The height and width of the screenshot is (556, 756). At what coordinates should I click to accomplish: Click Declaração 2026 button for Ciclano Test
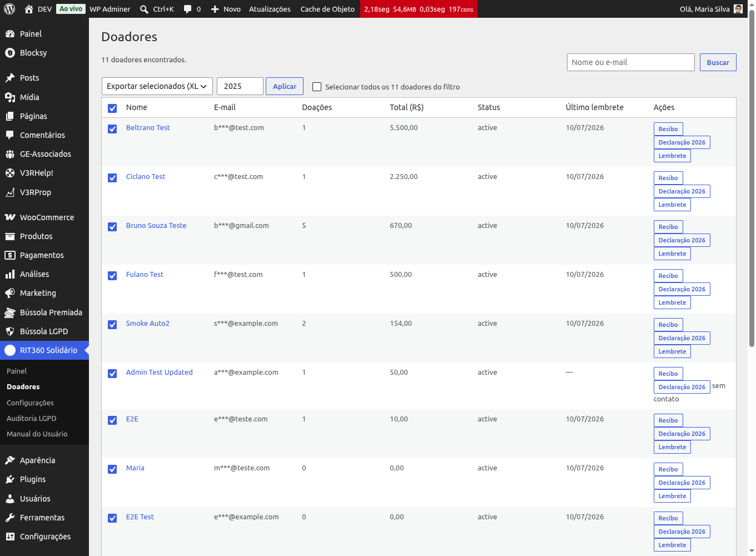coord(682,191)
